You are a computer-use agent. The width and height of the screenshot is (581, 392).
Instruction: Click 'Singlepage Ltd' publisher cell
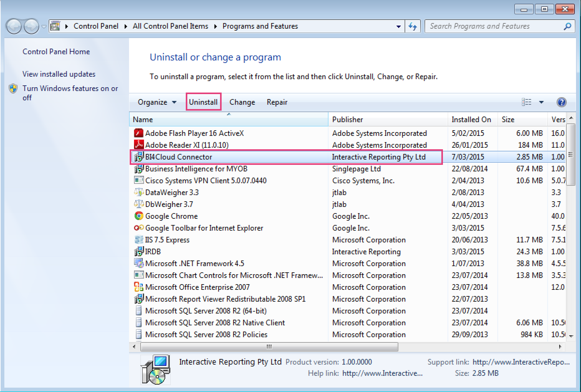click(357, 169)
